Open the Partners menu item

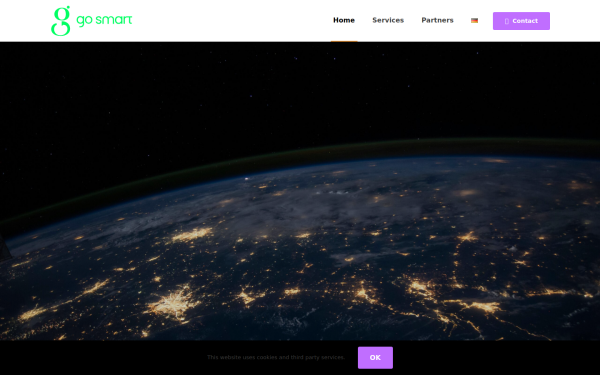[x=437, y=20]
